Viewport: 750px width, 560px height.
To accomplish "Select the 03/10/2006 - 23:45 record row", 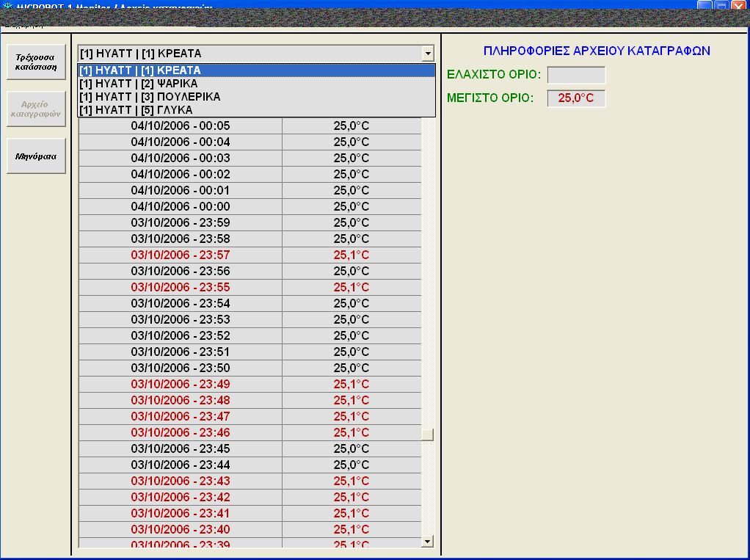I will [181, 448].
